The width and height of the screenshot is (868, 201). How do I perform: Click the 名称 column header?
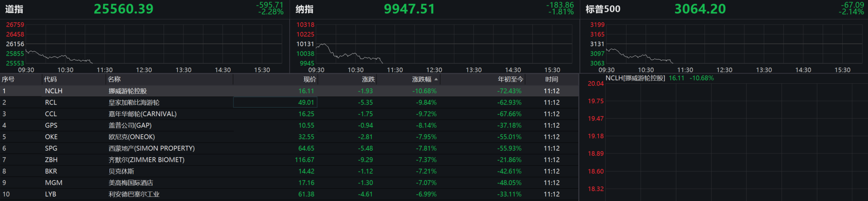point(114,79)
